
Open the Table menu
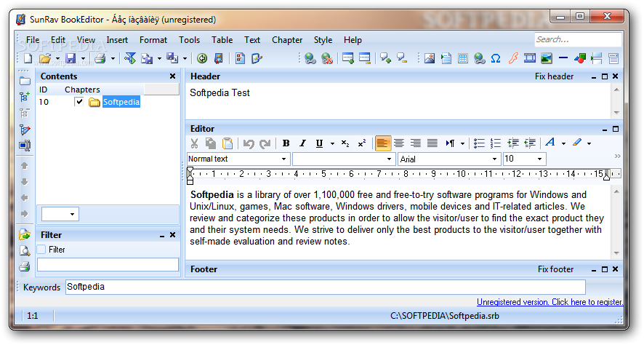point(222,40)
